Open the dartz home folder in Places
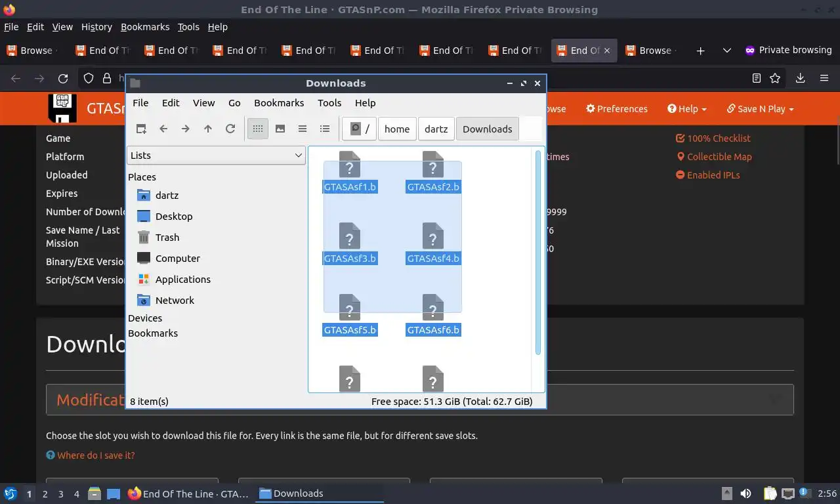The width and height of the screenshot is (840, 504). pos(167,195)
